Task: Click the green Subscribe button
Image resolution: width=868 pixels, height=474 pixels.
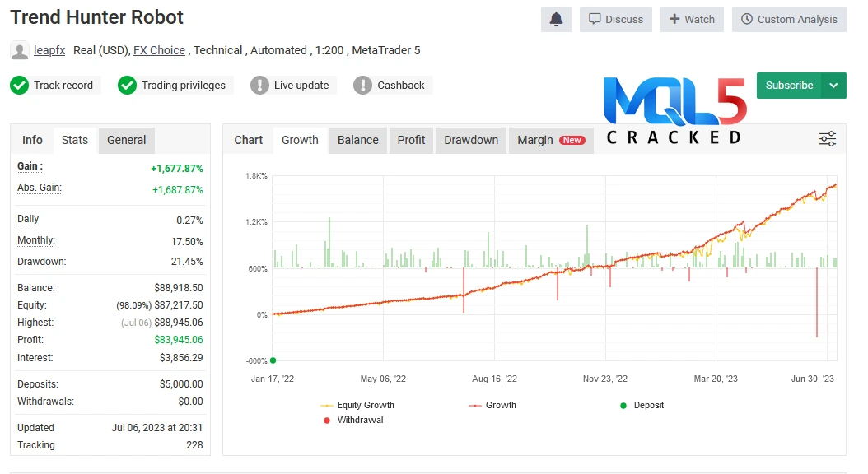Action: [790, 86]
